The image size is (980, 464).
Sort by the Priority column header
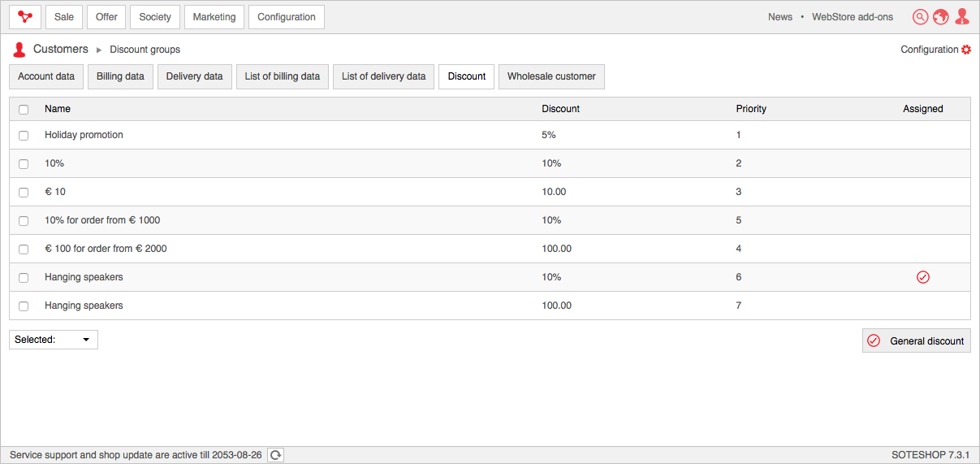pos(751,109)
